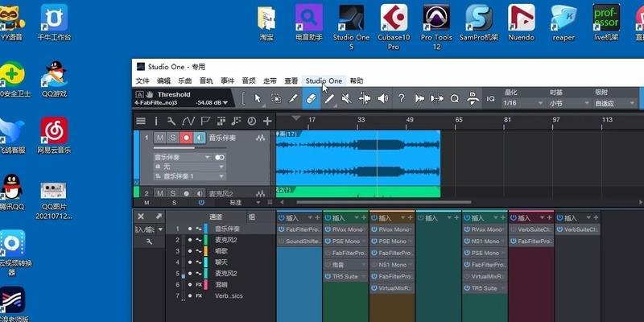Close the console with X icon

141,216
